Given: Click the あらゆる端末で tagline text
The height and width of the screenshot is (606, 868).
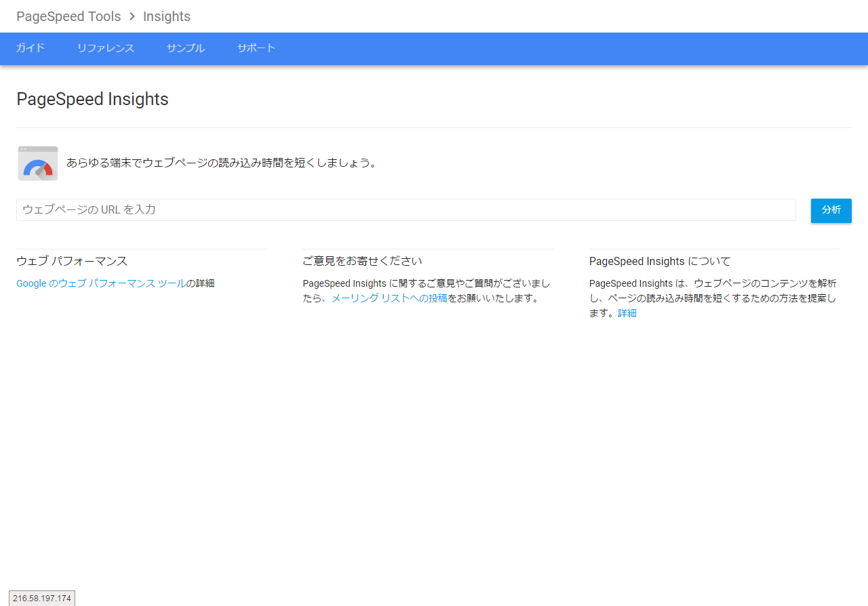Looking at the screenshot, I should 221,163.
